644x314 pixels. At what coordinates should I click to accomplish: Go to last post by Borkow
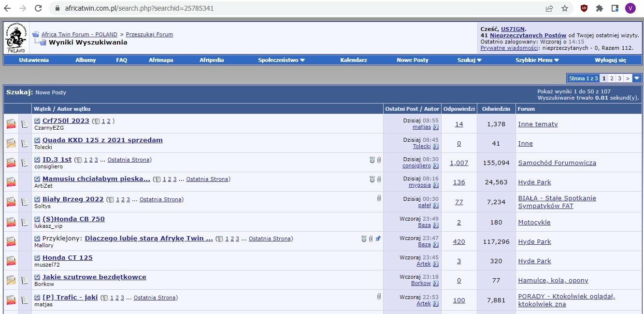click(436, 284)
